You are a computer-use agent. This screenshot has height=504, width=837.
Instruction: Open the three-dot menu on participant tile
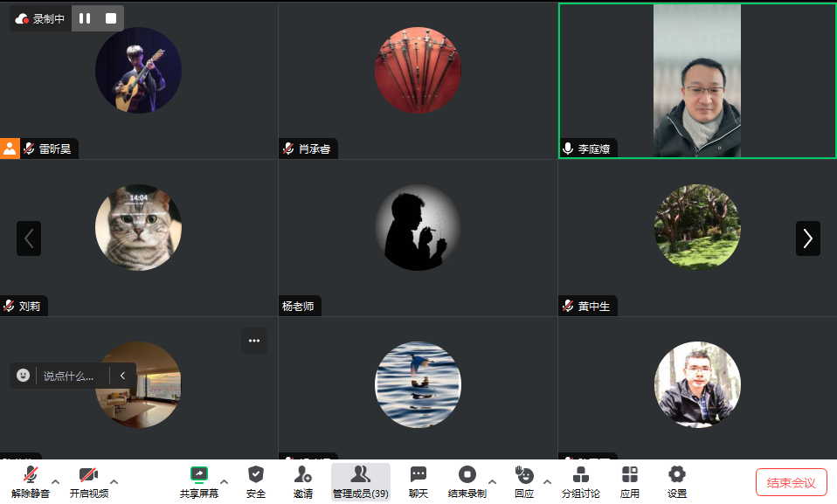(x=254, y=341)
